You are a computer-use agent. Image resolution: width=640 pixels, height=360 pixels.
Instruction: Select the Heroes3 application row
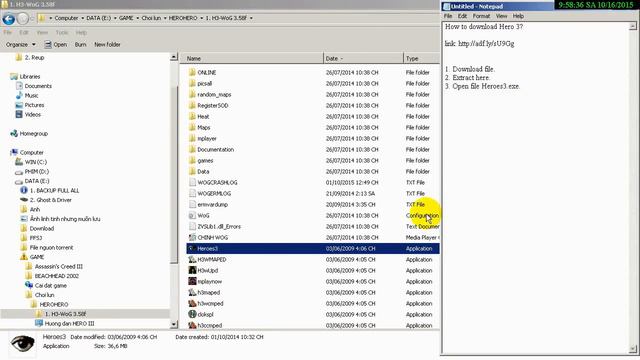coord(313,249)
